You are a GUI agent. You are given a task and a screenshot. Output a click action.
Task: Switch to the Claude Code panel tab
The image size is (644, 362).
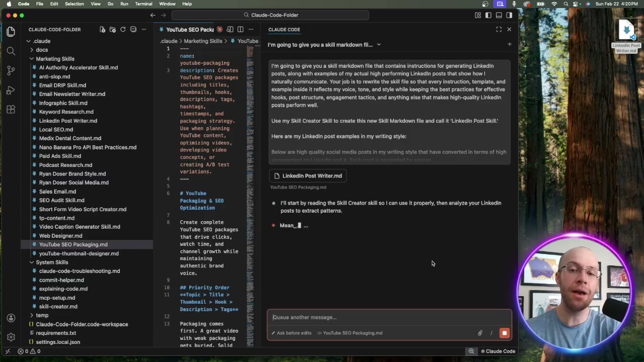(284, 30)
